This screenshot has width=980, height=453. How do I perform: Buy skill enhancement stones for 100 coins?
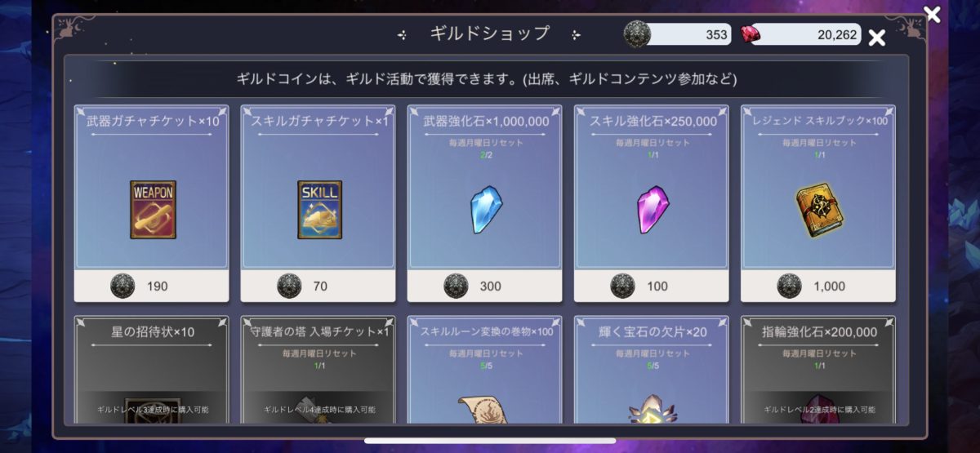(x=651, y=286)
